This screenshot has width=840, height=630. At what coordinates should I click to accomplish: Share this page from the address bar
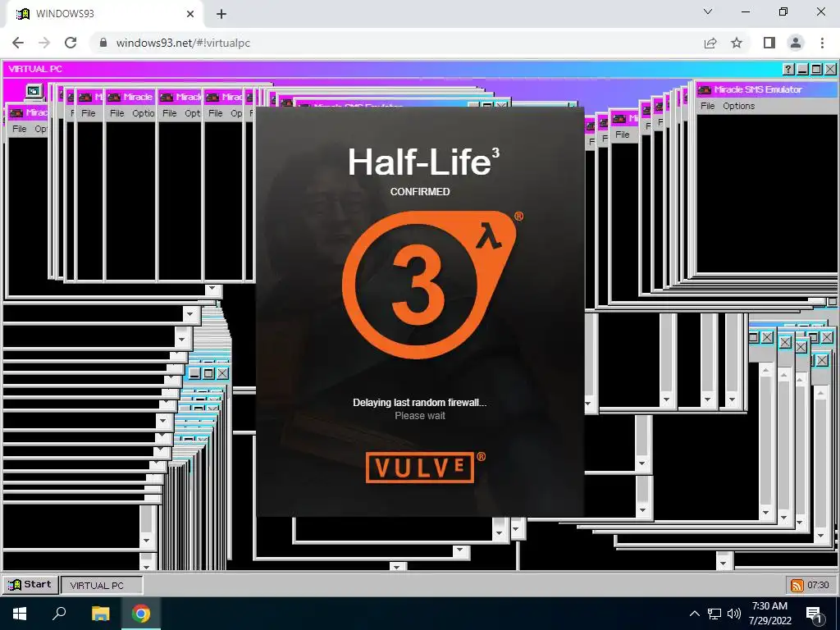point(710,43)
